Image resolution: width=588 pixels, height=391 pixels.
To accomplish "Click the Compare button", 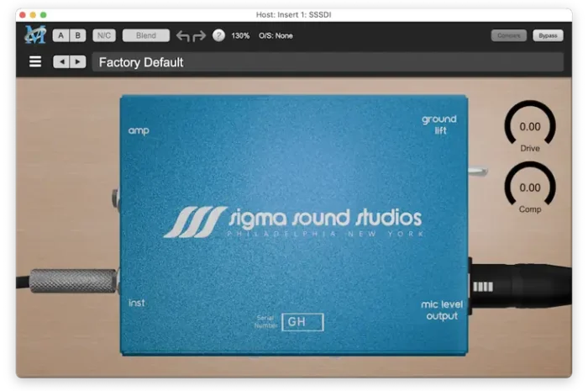I will tap(509, 35).
